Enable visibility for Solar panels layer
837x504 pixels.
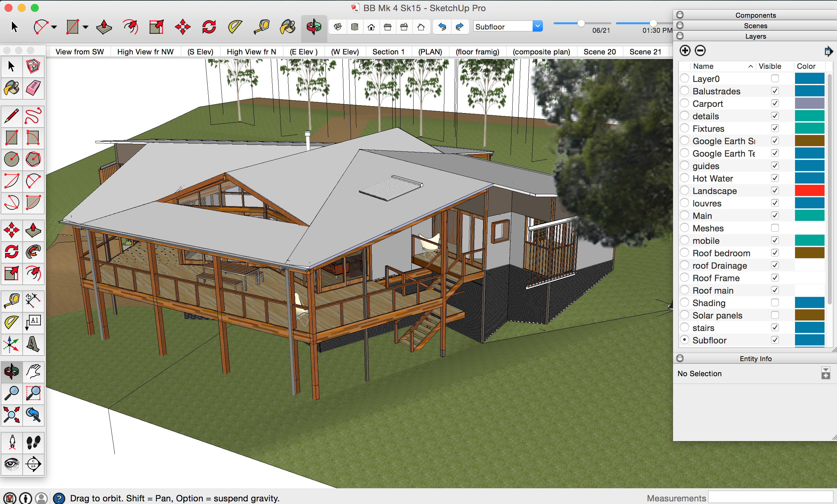coord(774,315)
